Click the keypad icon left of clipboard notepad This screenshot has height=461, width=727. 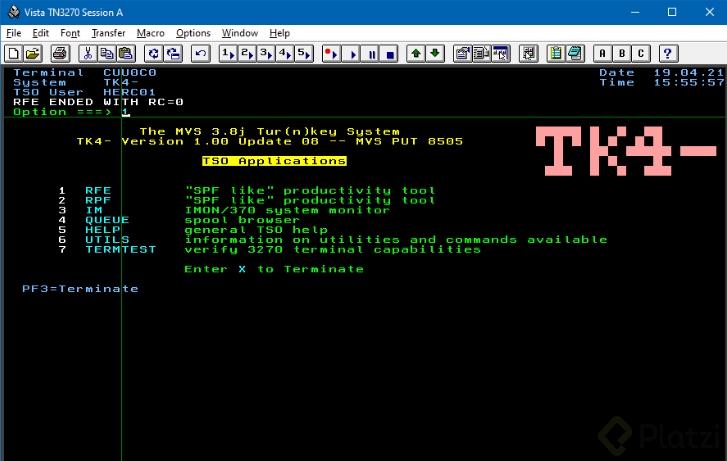[x=529, y=53]
